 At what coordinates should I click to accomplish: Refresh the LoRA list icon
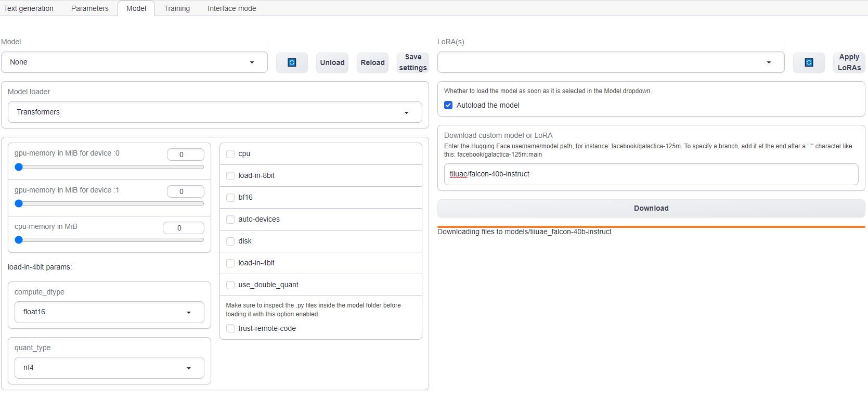pos(809,62)
